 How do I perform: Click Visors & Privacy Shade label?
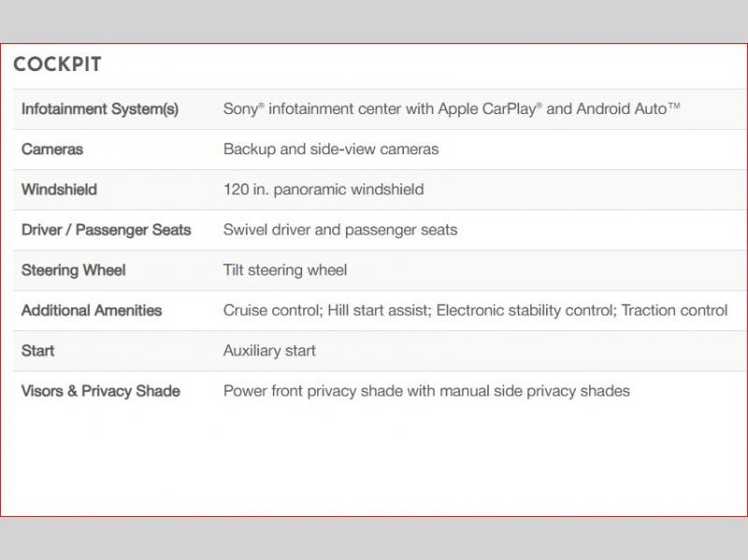[101, 391]
